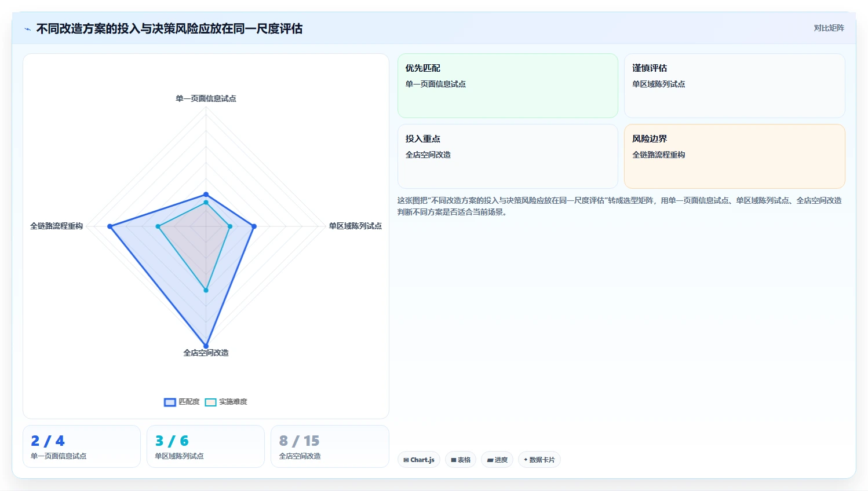Click the radar axis label 单区域陈列试点
The height and width of the screenshot is (491, 868).
(x=355, y=226)
